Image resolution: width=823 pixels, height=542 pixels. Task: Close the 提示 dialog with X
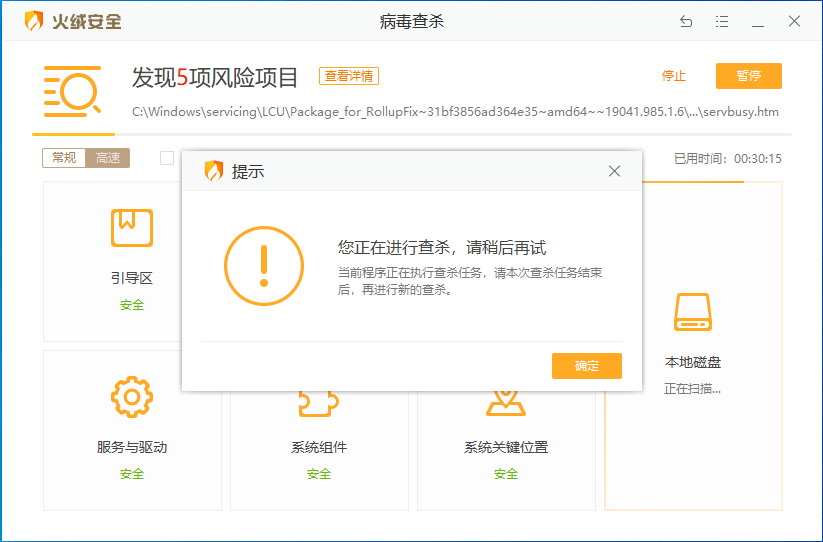(x=614, y=171)
